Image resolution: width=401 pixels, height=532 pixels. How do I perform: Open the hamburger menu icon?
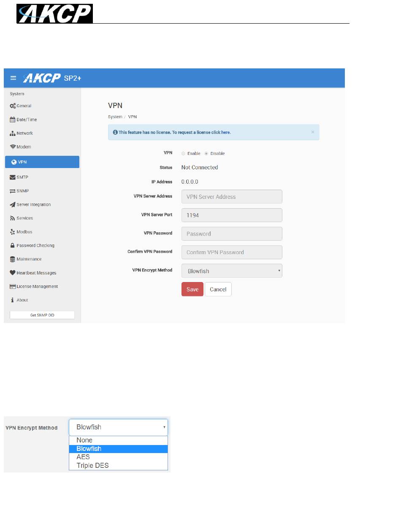(x=13, y=78)
